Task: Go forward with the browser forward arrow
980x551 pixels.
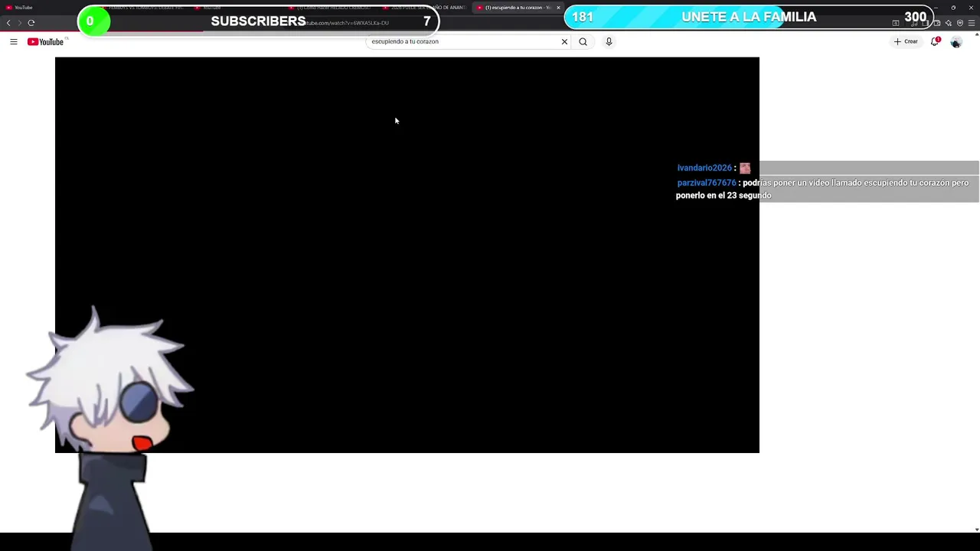Action: click(x=19, y=23)
